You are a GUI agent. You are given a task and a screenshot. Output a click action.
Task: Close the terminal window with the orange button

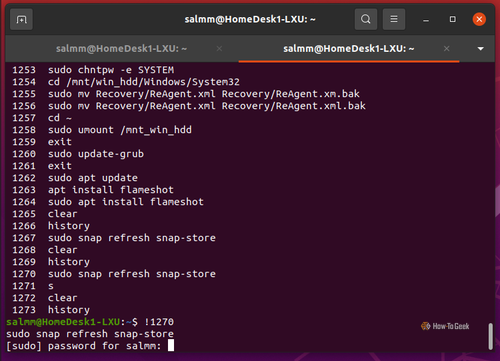pyautogui.click(x=479, y=19)
